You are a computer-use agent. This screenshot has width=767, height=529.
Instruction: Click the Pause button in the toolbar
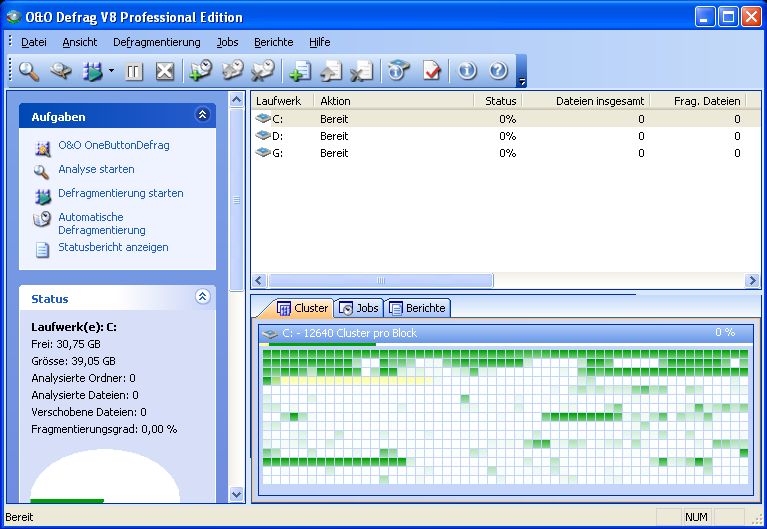tap(134, 71)
